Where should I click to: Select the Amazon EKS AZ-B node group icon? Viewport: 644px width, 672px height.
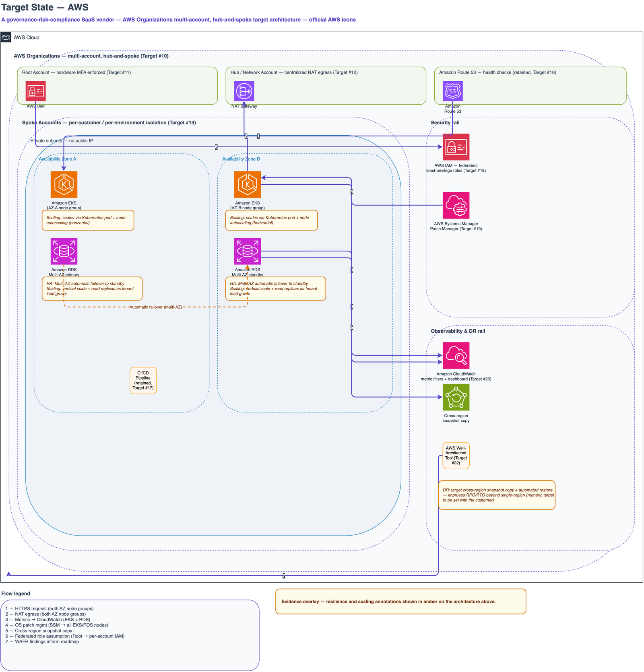tap(248, 185)
